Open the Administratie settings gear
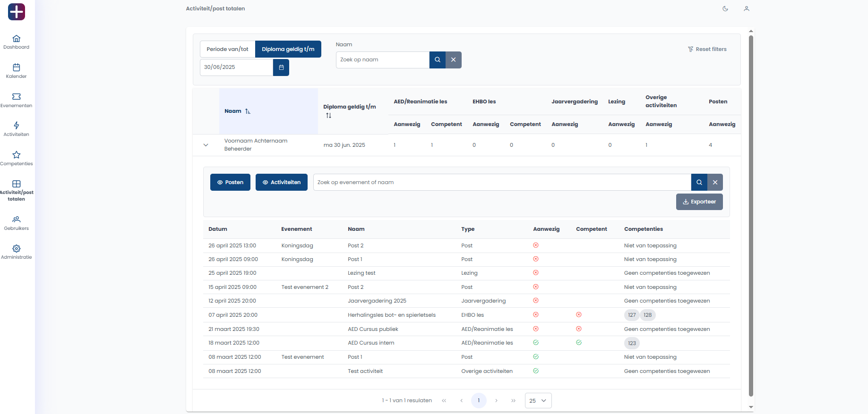868x414 pixels. click(17, 252)
